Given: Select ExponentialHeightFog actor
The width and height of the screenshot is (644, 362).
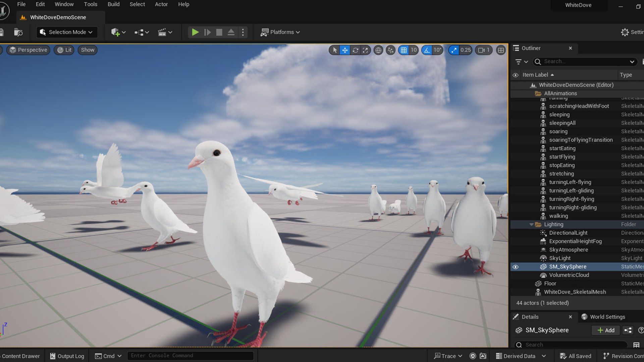Looking at the screenshot, I should coord(575,241).
